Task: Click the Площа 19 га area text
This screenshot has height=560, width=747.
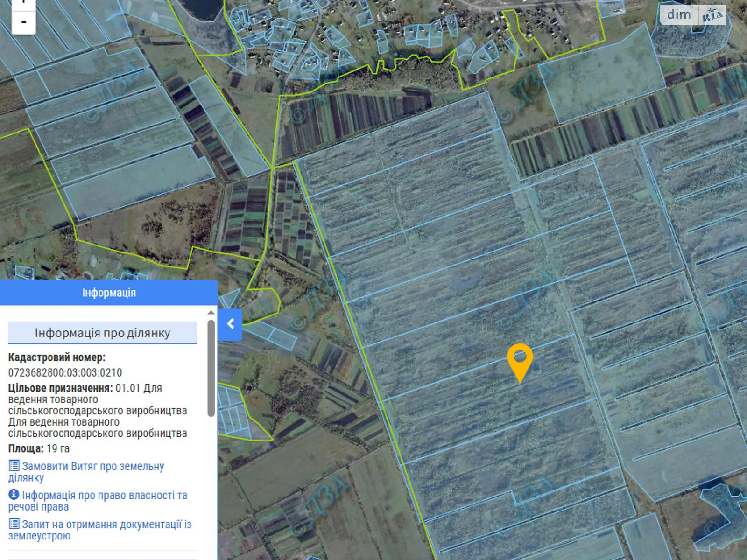Action: click(39, 449)
